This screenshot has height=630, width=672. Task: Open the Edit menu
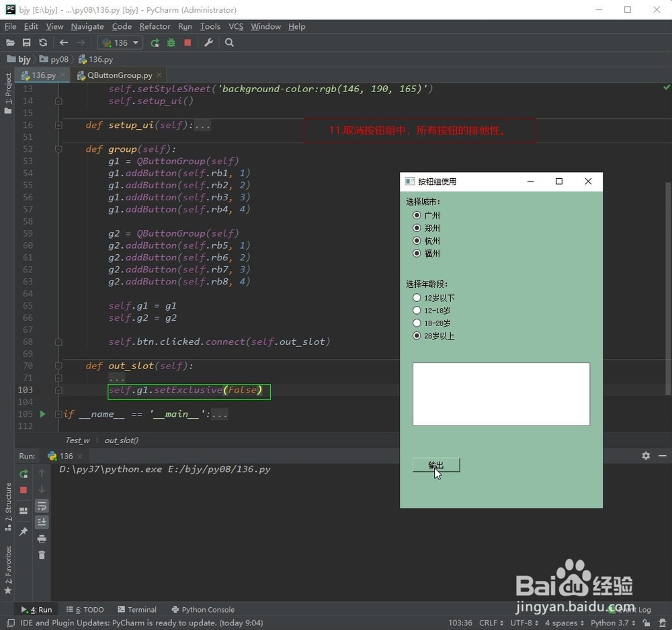31,26
